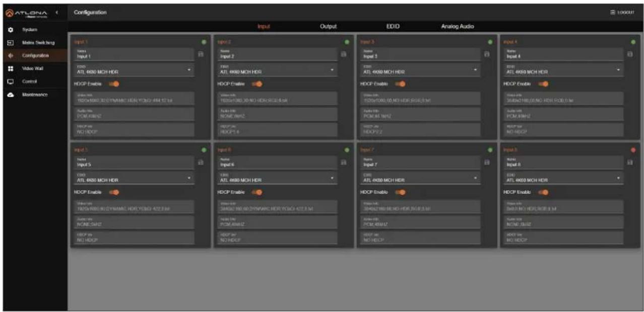Click the Atlona logo
The height and width of the screenshot is (312, 644).
(27, 13)
